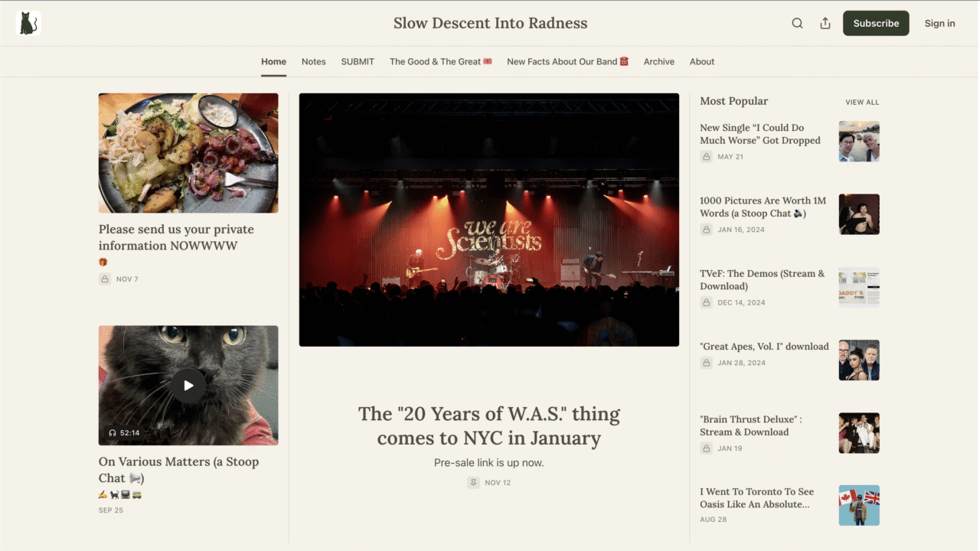Open "Great Apes, Vol. I" download post

(x=764, y=347)
